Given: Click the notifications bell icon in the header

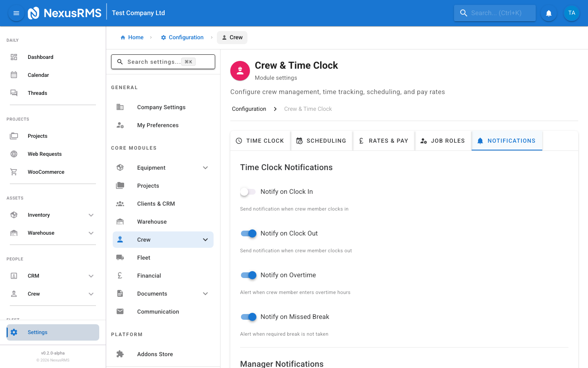Looking at the screenshot, I should [548, 13].
